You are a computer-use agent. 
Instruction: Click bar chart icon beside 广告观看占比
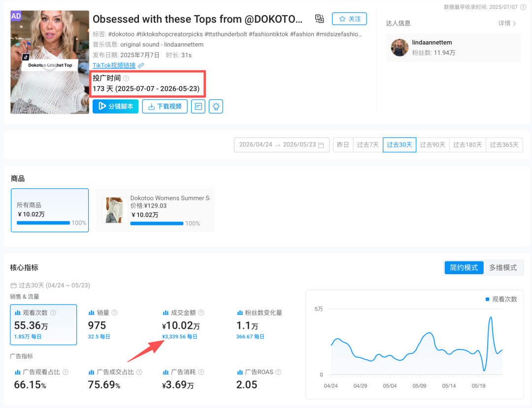18,372
